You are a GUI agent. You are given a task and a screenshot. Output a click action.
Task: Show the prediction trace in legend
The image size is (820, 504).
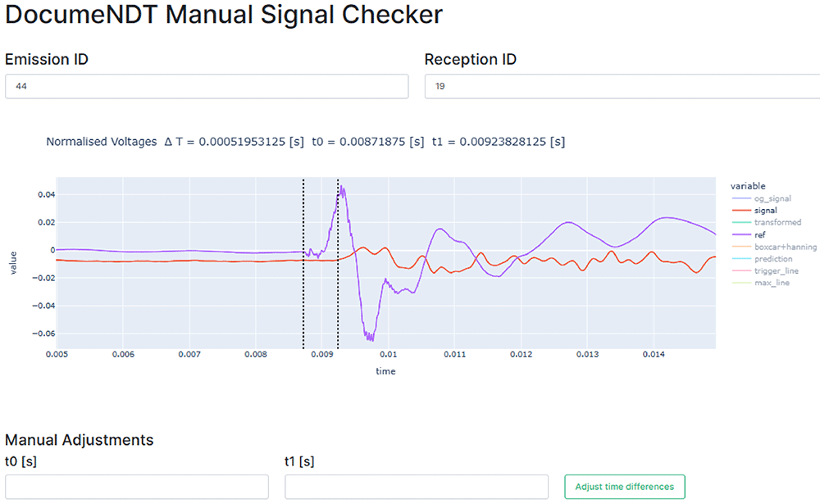[x=762, y=259]
